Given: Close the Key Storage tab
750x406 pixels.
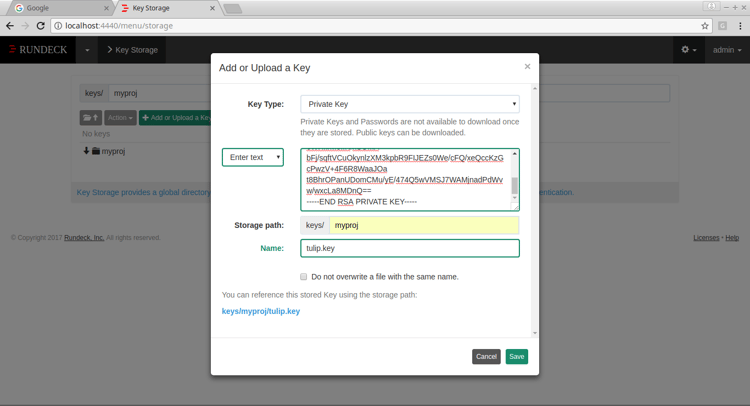Looking at the screenshot, I should click(212, 8).
